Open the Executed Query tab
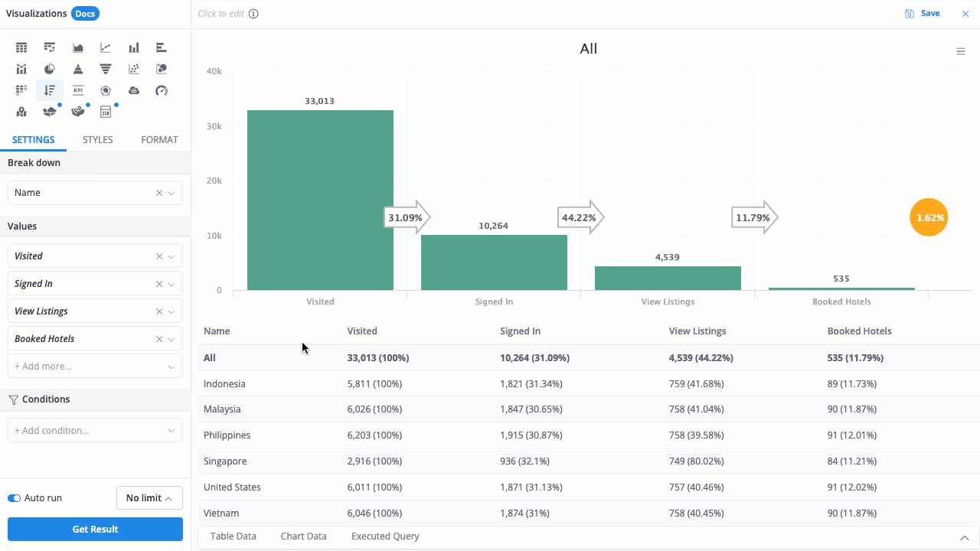The width and height of the screenshot is (980, 551). 385,536
